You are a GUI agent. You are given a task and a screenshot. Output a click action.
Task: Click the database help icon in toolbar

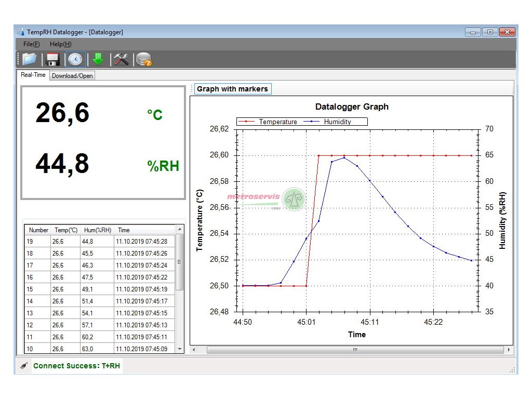click(144, 59)
